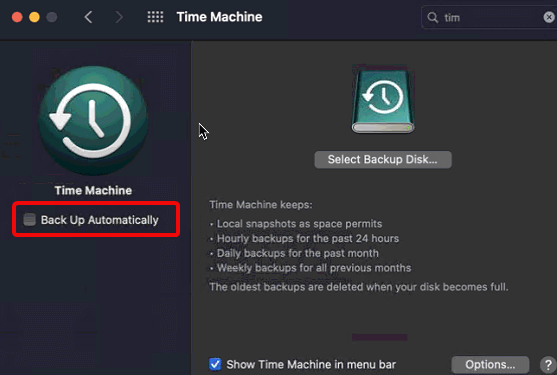Click the gray zoom window button
The image size is (557, 375).
tap(52, 17)
